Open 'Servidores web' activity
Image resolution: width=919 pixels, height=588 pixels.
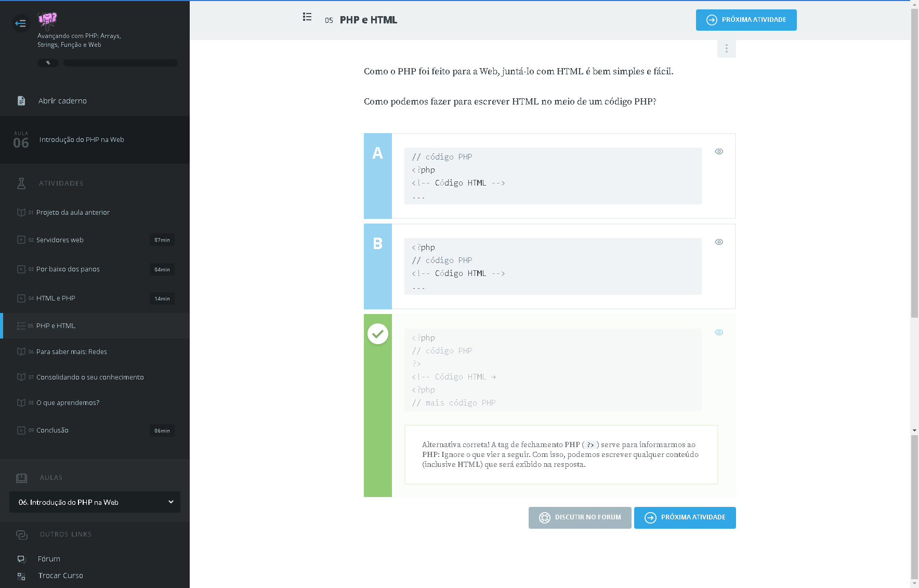[60, 240]
